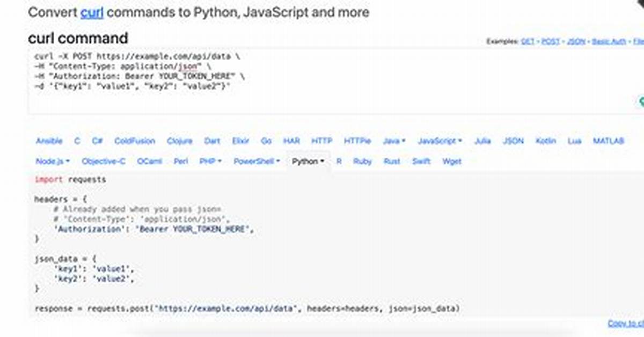Choose the MATLAB tab
This screenshot has height=337, width=644.
coord(609,141)
